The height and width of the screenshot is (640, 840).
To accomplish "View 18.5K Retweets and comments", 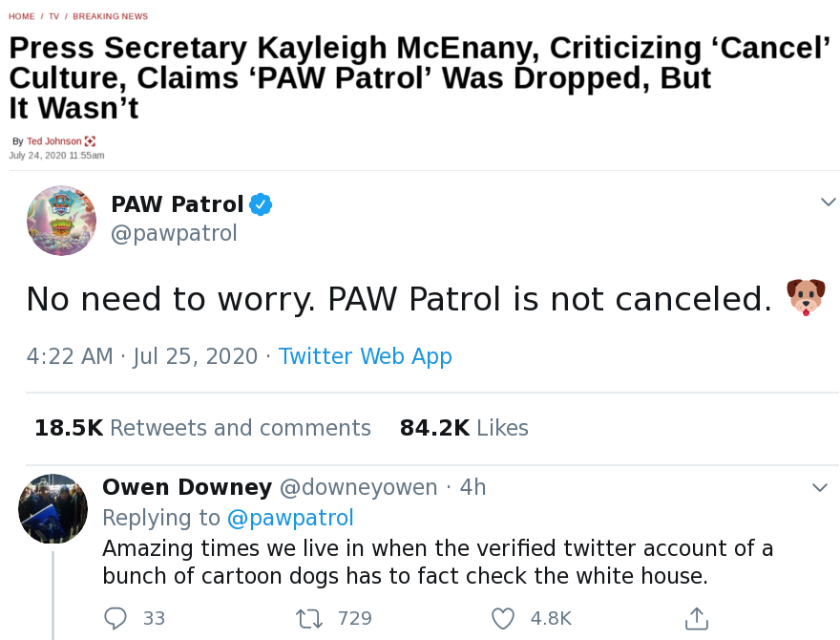I will [x=202, y=428].
